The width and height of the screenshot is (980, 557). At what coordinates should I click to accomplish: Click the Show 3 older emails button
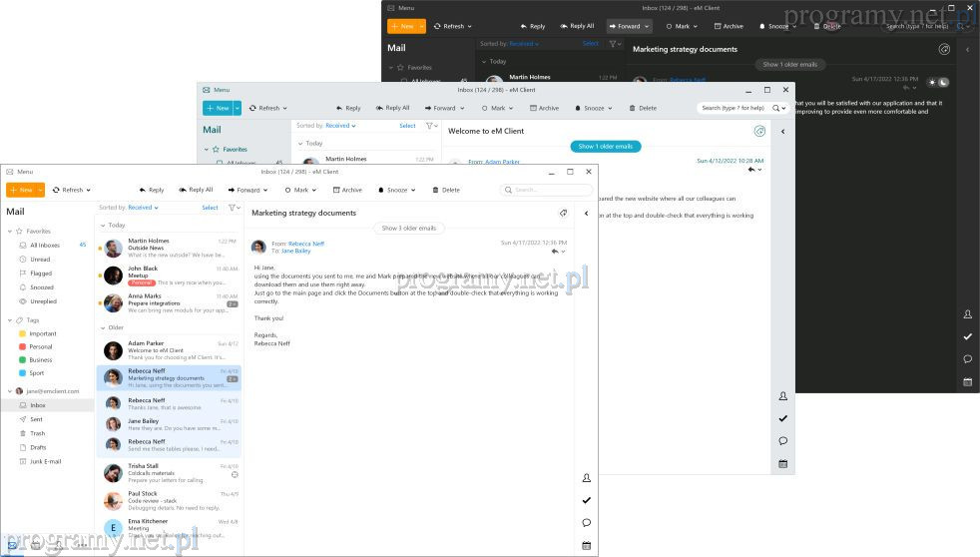click(x=406, y=229)
